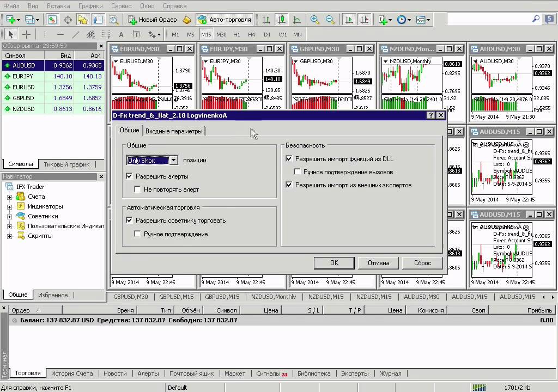Switch to the Тиковый график tab
Image resolution: width=558 pixels, height=392 pixels.
pyautogui.click(x=66, y=164)
